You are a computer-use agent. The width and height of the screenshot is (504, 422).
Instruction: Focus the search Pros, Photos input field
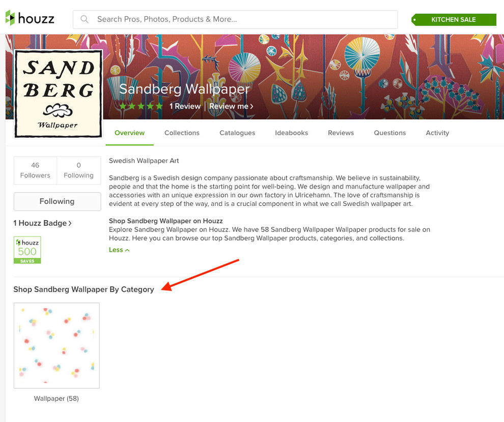pos(235,19)
